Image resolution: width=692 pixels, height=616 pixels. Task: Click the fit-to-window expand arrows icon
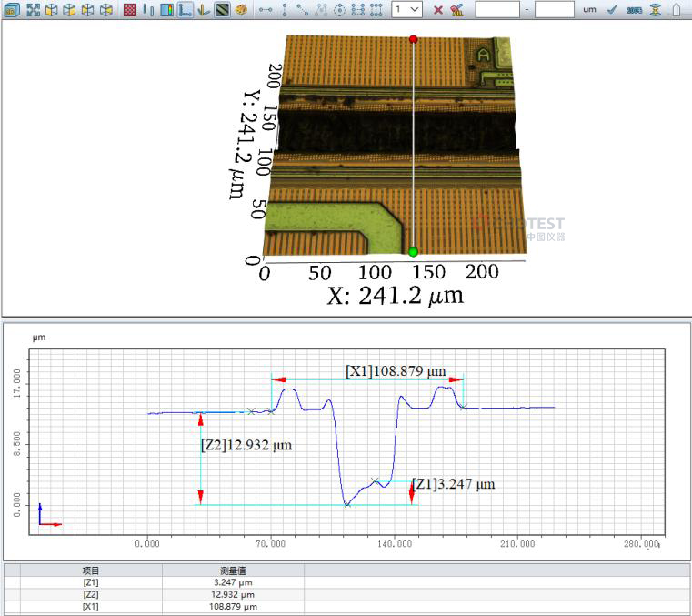33,9
